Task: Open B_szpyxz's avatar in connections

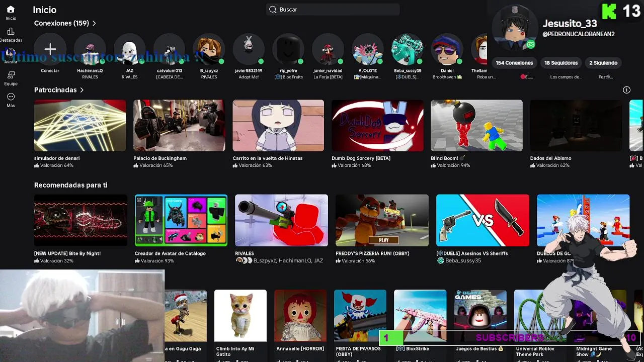Action: [209, 49]
